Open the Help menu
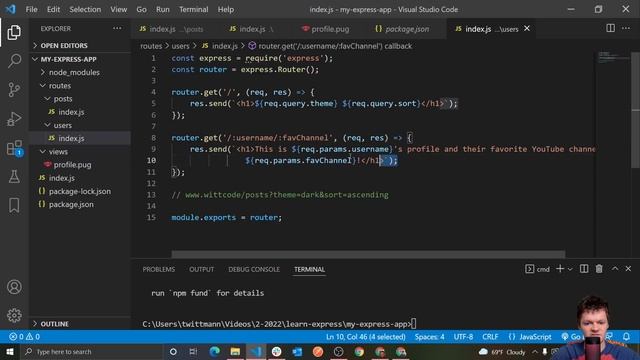Screen dimensions: 640x360 (226, 9)
